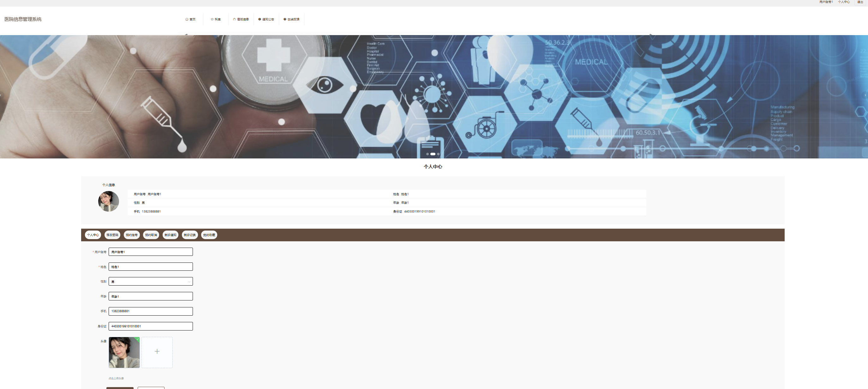The width and height of the screenshot is (868, 389).
Task: Click the star icon beside 科室
Action: point(212,19)
